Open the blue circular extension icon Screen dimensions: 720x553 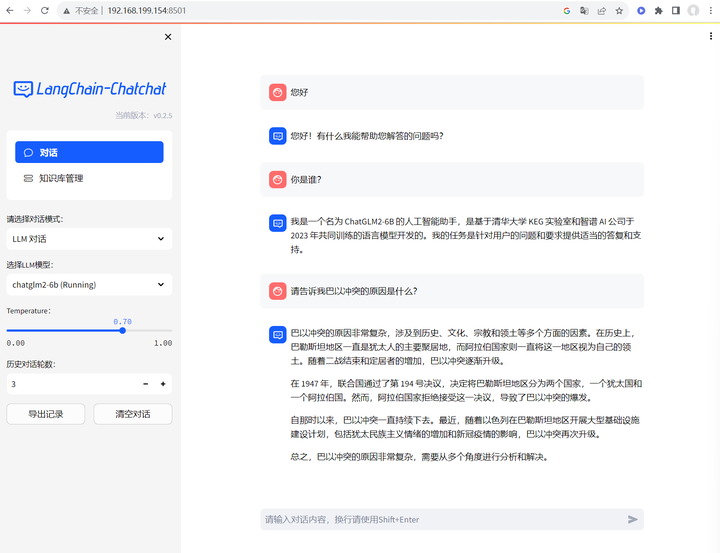click(641, 11)
